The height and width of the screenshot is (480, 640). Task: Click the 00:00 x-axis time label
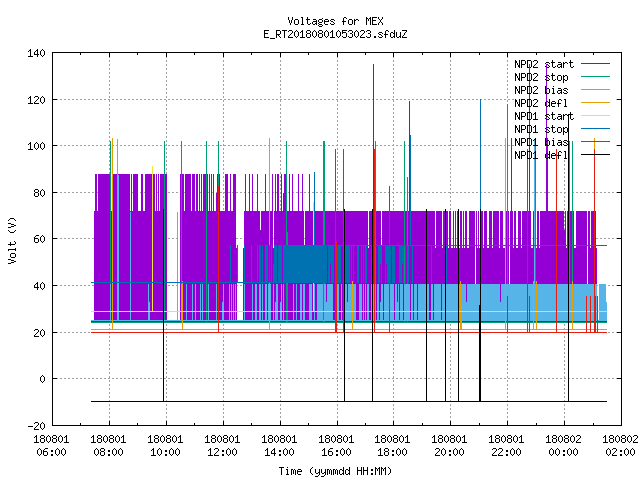pos(564,452)
